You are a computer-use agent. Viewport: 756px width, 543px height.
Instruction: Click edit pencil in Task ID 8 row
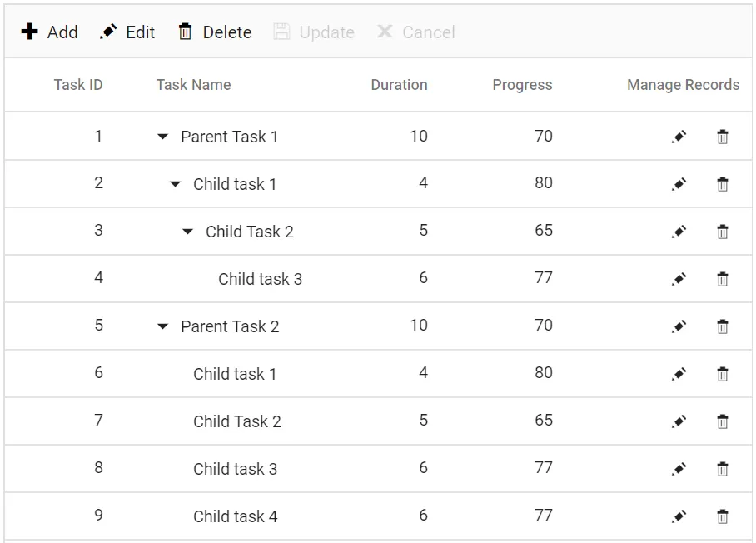tap(679, 469)
